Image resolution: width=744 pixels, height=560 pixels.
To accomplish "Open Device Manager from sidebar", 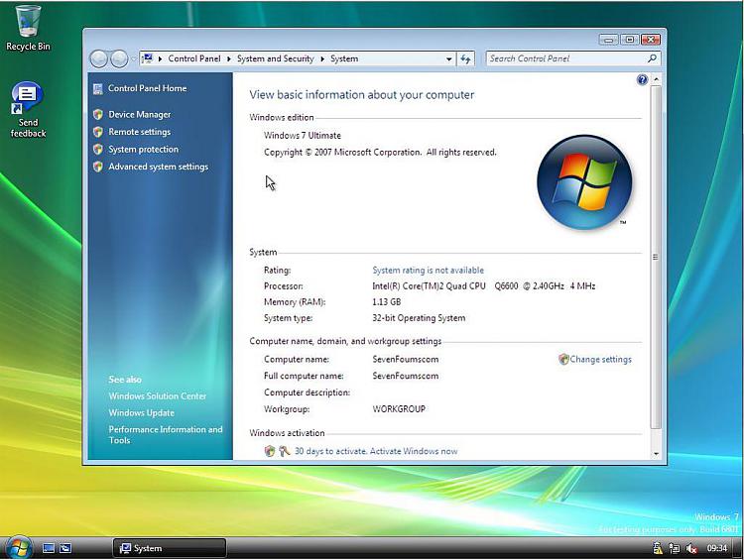I will 140,114.
